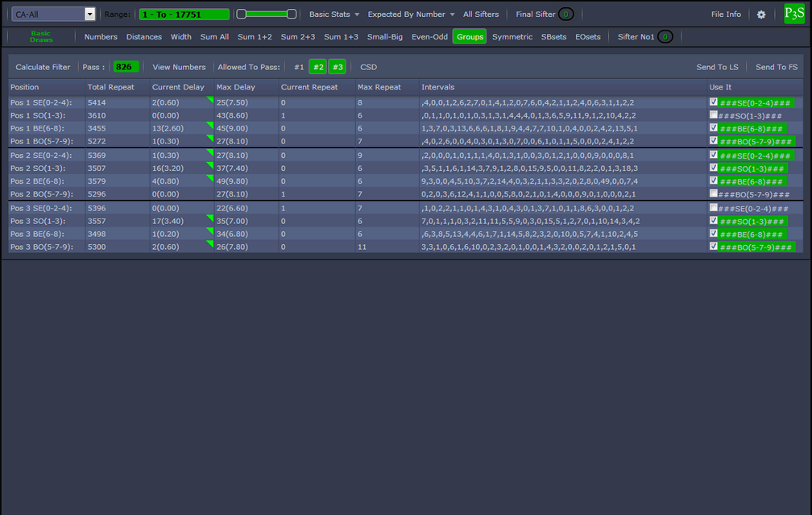Toggle Use It for Pos 1 BO(5-7-9)
The width and height of the screenshot is (812, 515).
coord(714,141)
